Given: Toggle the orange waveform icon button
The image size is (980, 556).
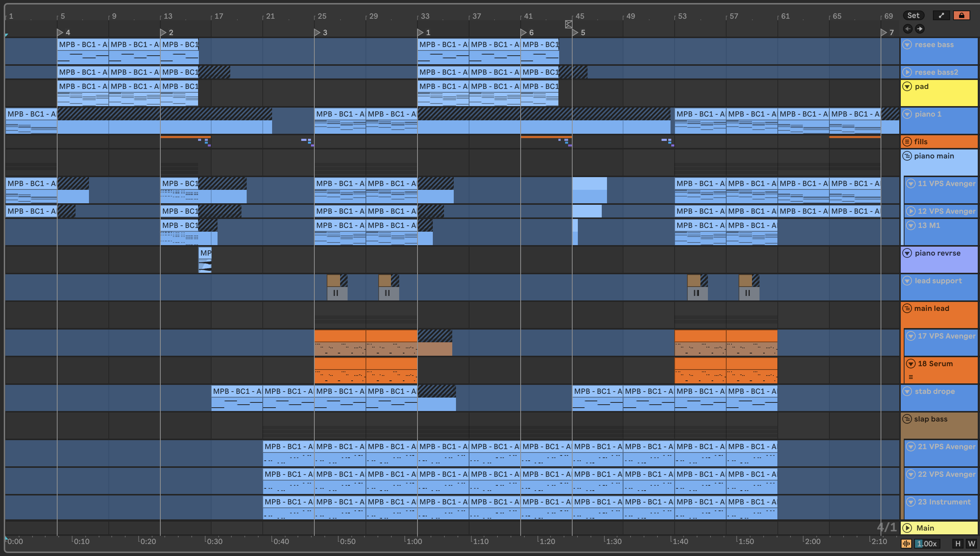Looking at the screenshot, I should [x=906, y=543].
